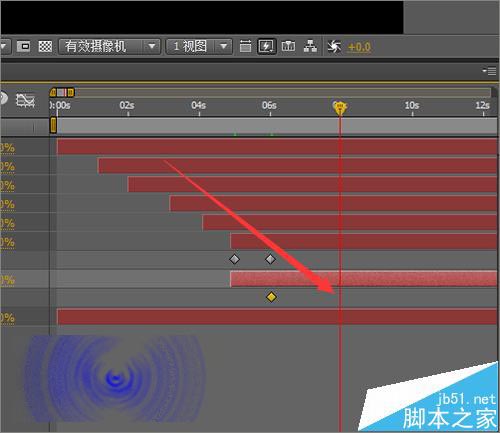
Task: Click the 10s mark on time ruler
Action: pos(412,106)
